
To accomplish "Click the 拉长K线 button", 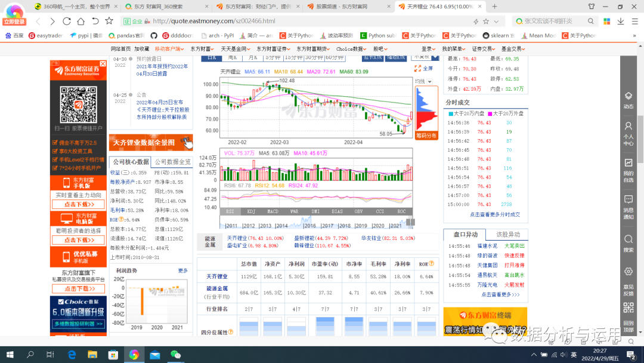I will [373, 57].
